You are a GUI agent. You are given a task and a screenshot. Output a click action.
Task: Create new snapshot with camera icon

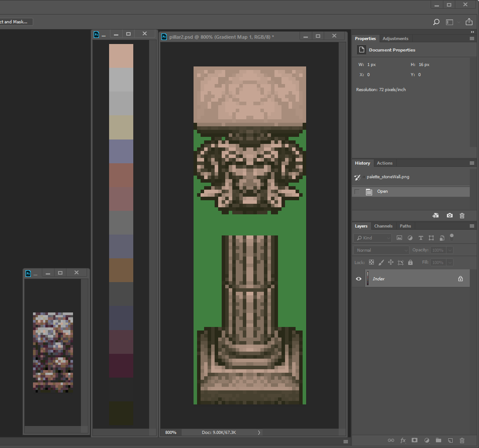[x=449, y=216]
